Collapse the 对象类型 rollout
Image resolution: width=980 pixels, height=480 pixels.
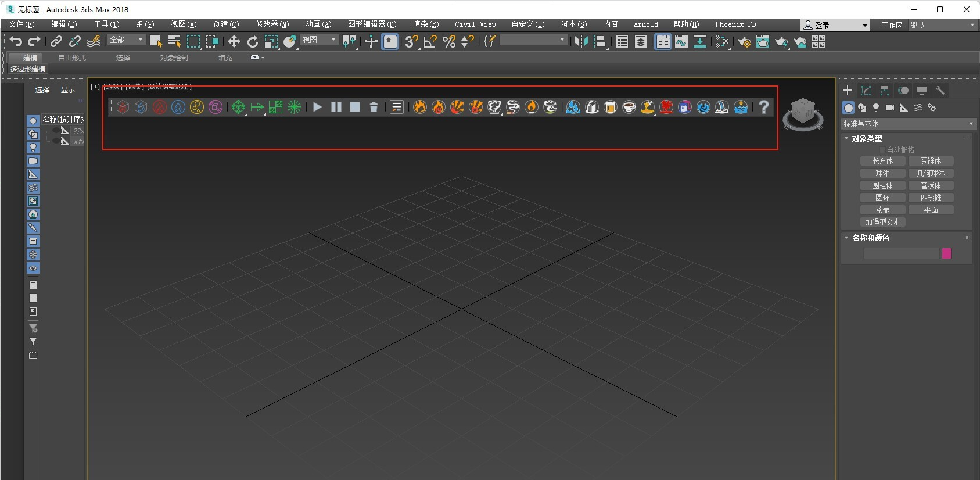point(866,138)
